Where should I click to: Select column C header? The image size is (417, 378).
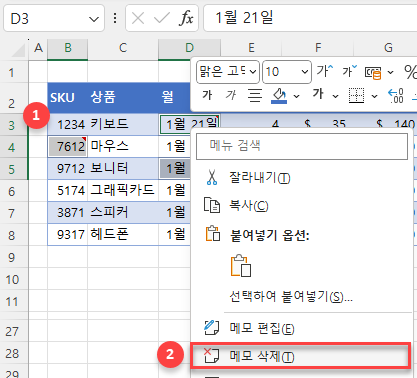click(x=123, y=49)
